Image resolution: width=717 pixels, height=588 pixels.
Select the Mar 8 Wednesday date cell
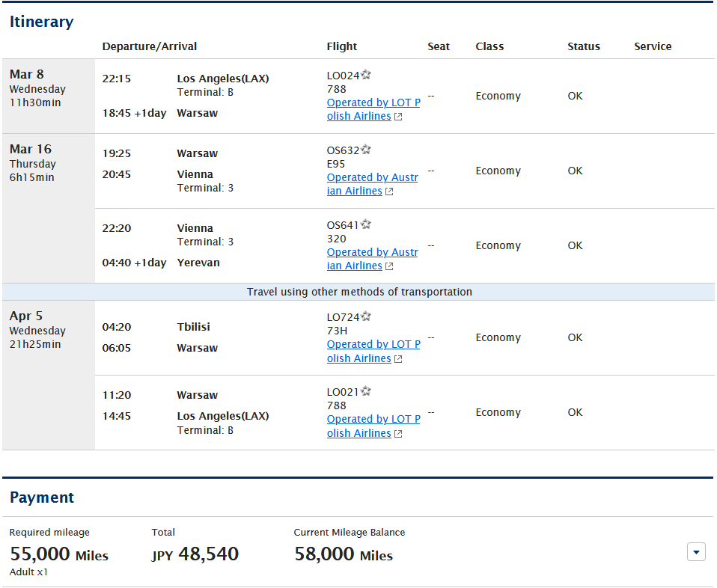pyautogui.click(x=49, y=96)
